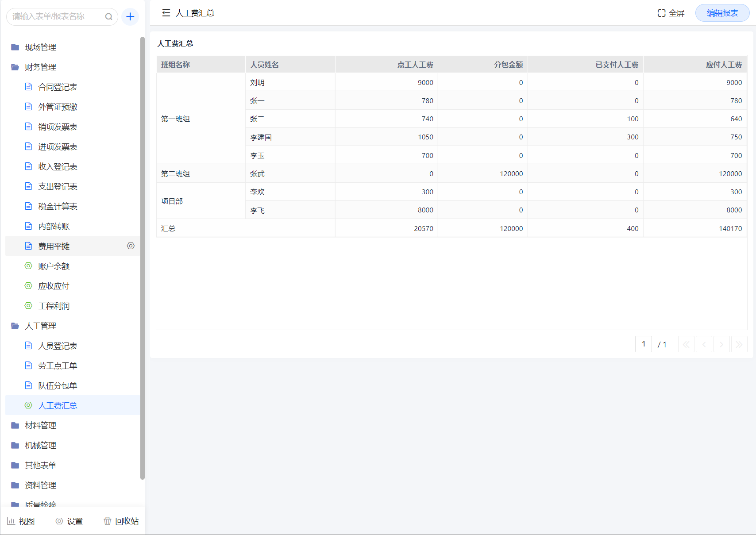
Task: Open 设置 at the sidebar bottom
Action: [69, 521]
